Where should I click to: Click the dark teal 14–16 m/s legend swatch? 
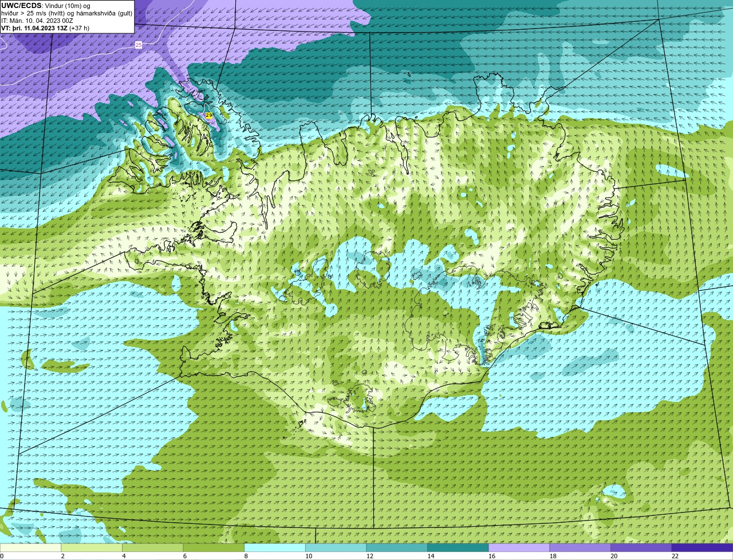pos(458,547)
